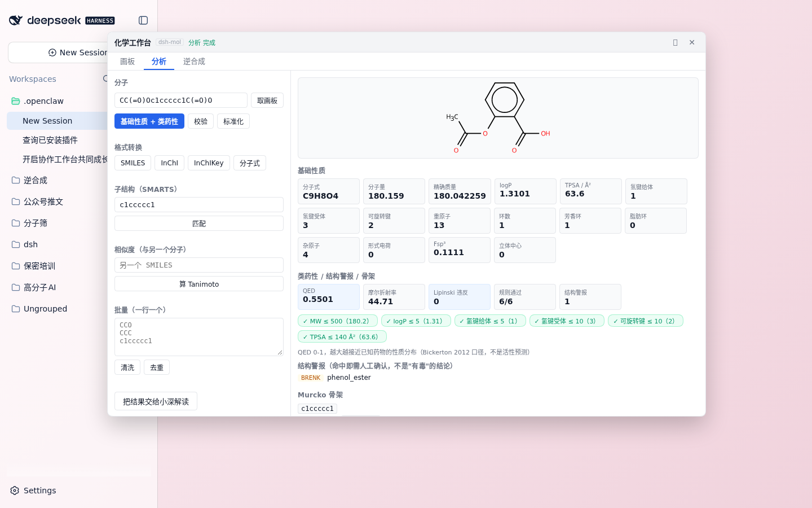Screen dimensions: 812x508
Task: Click the 校验 button
Action: [201, 121]
